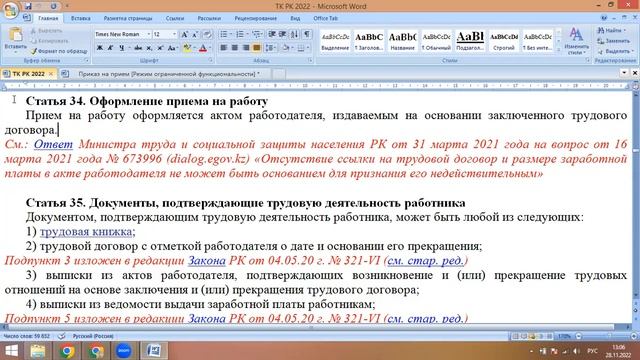Open Zoom from the taskbar
This screenshot has height=360, width=640.
coord(124,351)
